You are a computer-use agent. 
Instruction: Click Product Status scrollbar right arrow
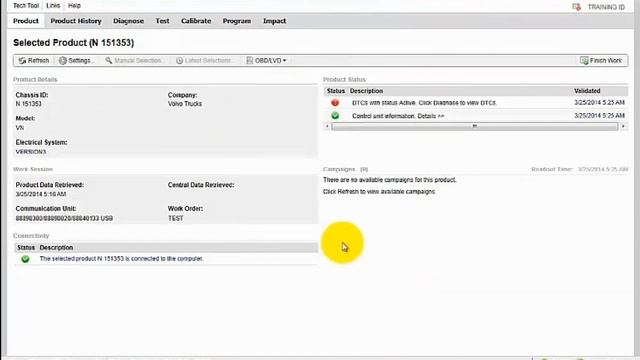pos(623,127)
